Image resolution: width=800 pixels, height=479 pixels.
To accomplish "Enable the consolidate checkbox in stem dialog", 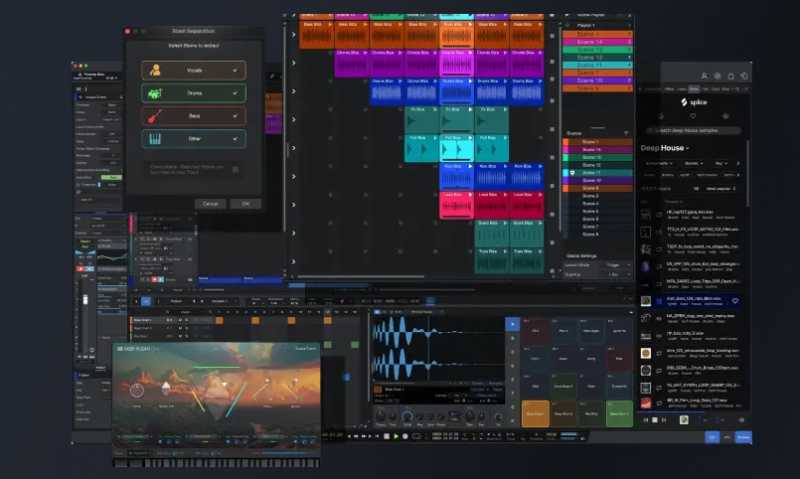I will click(235, 169).
